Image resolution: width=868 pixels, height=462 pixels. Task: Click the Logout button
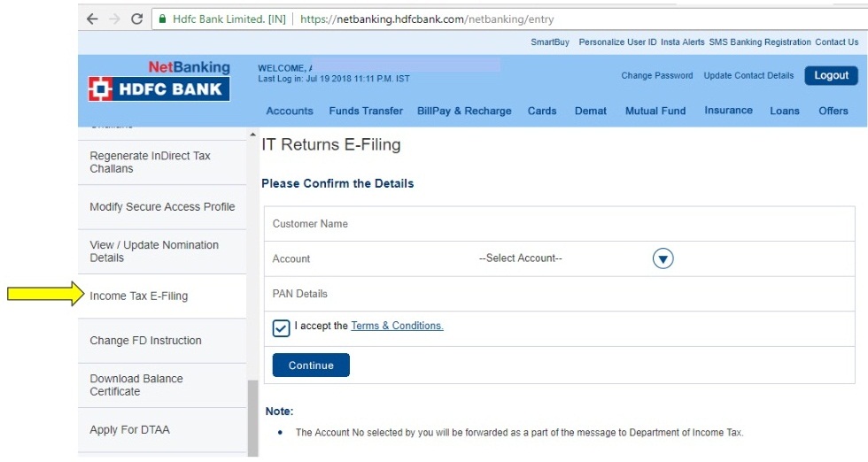tap(831, 75)
